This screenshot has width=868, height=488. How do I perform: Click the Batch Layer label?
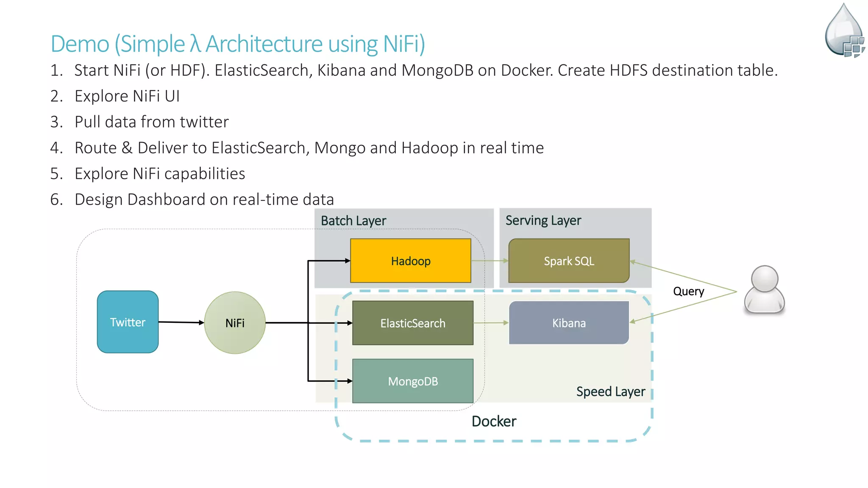coord(353,221)
